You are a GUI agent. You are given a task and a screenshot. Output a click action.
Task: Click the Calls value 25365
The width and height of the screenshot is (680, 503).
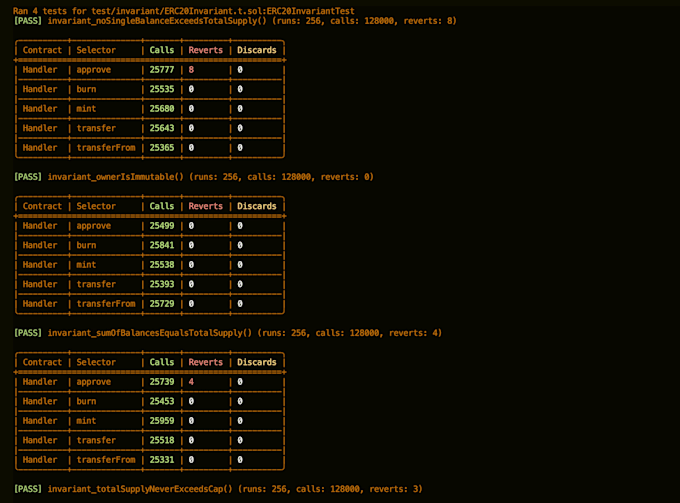click(162, 148)
